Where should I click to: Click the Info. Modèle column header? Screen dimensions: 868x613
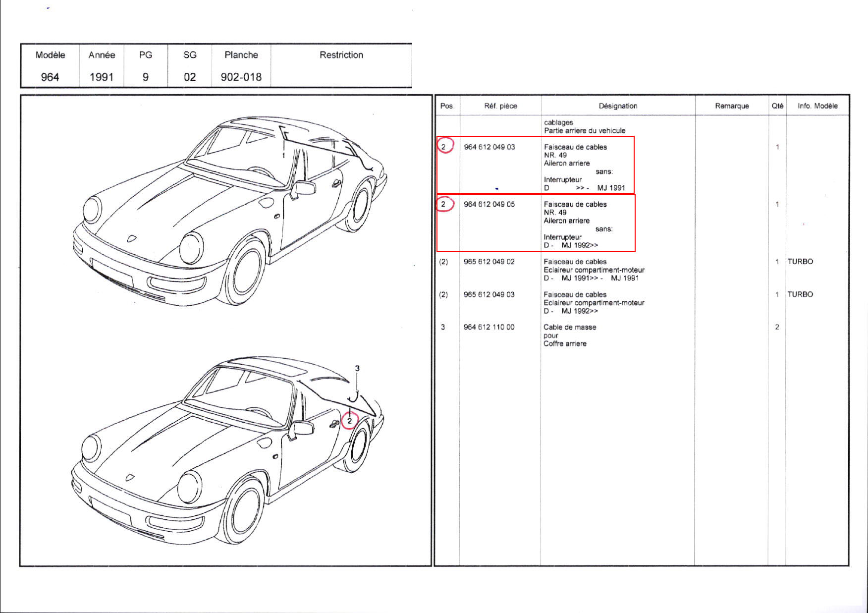point(817,106)
